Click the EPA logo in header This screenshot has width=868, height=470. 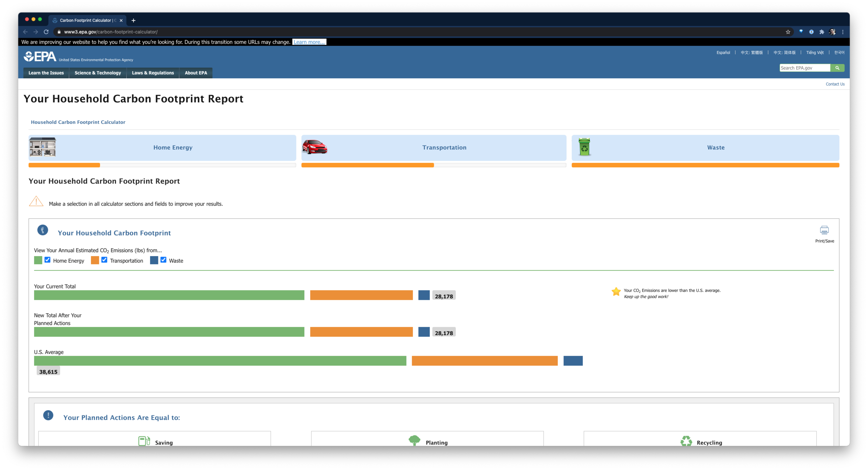pos(40,57)
